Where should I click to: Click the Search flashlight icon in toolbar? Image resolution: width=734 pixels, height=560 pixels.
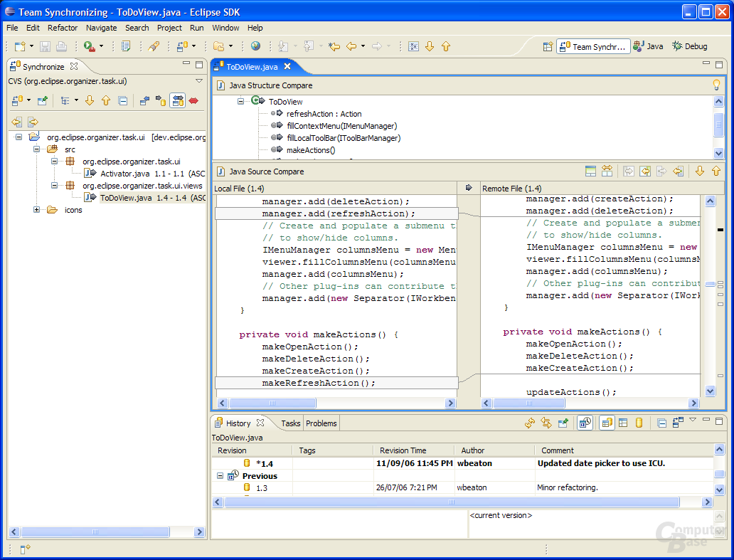pyautogui.click(x=154, y=46)
